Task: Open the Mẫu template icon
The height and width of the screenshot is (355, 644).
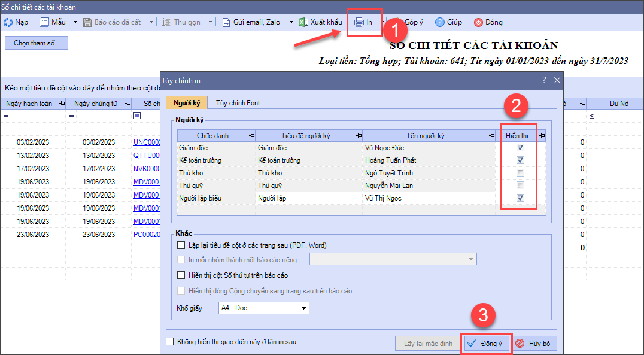Action: point(44,22)
